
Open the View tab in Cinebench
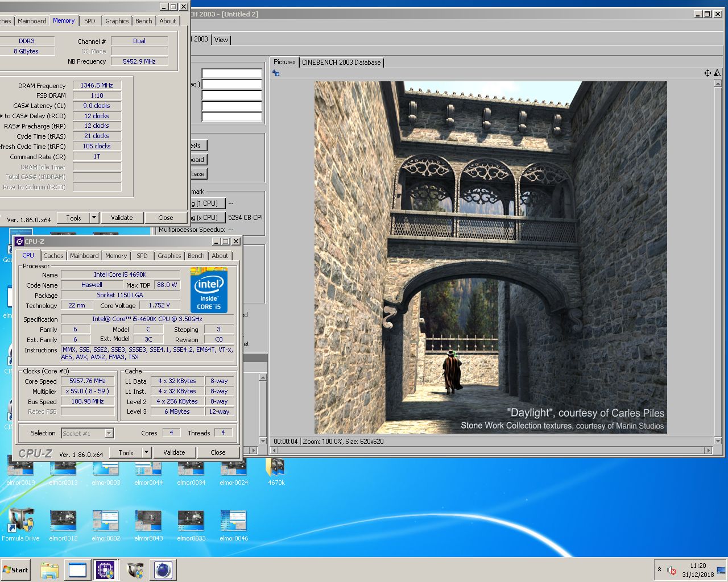pyautogui.click(x=221, y=40)
